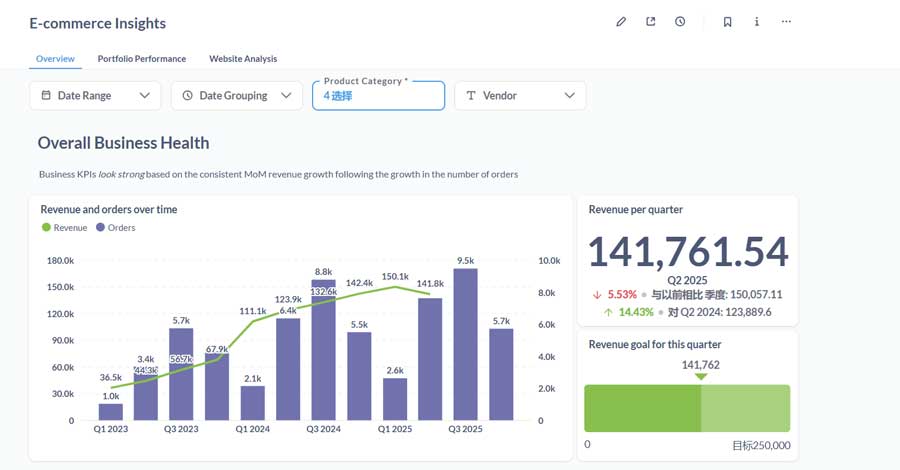Click the clock icon in Date Grouping

click(x=187, y=96)
